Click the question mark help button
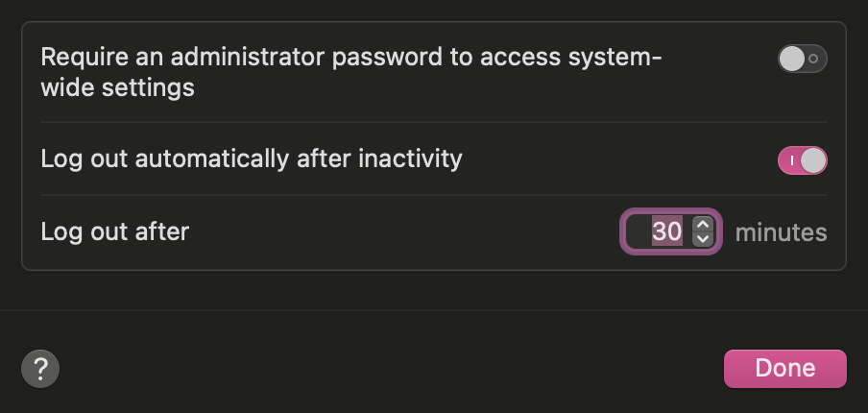The height and width of the screenshot is (413, 868). [x=40, y=369]
